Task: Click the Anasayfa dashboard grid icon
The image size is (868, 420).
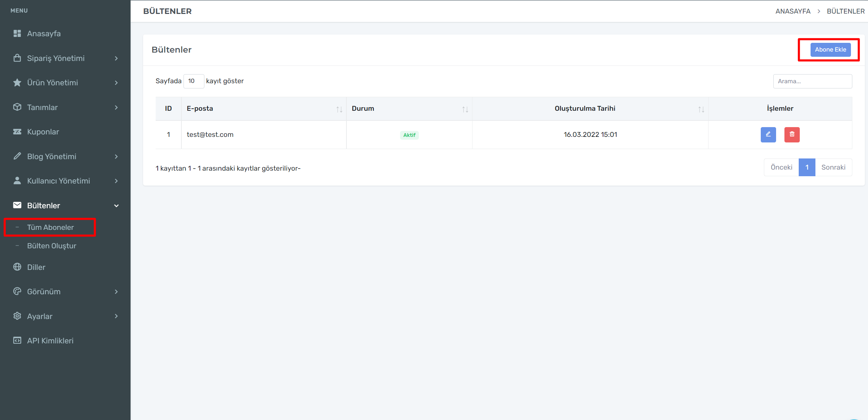Action: [x=17, y=33]
